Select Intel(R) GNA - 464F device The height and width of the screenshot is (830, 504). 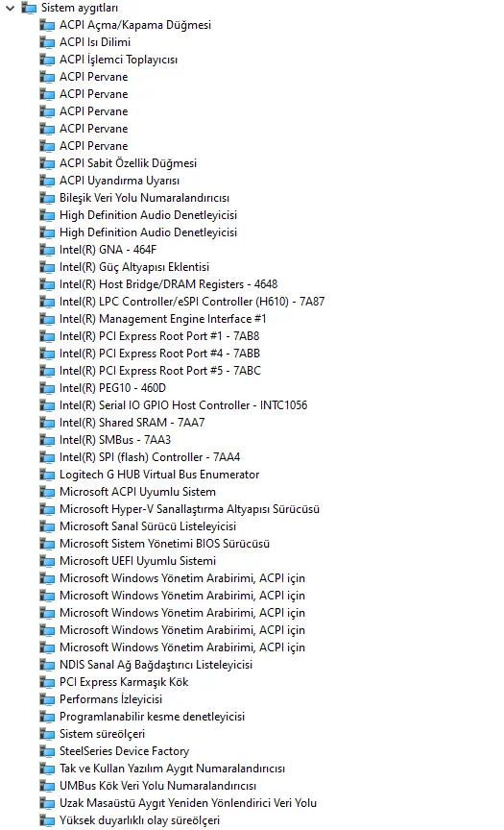tap(108, 250)
